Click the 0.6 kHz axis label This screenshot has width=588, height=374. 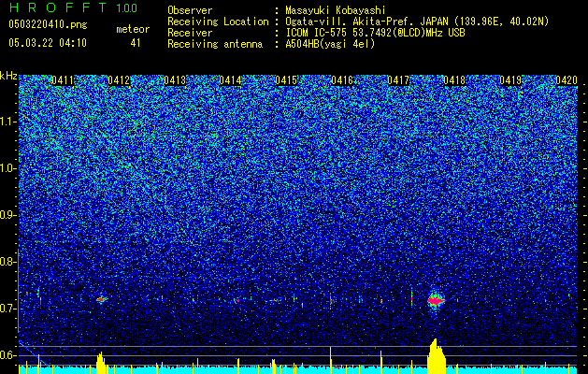(x=8, y=355)
